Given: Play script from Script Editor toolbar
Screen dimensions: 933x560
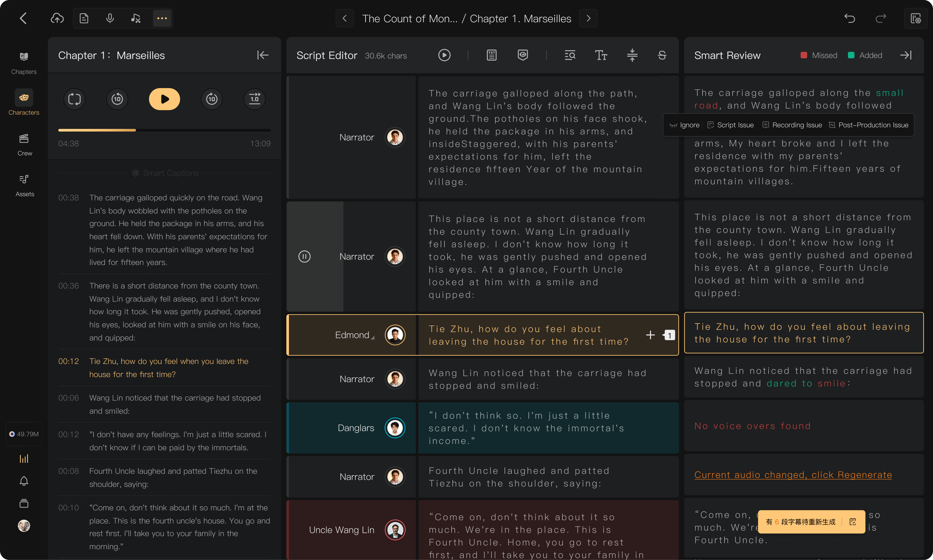Looking at the screenshot, I should pos(444,55).
